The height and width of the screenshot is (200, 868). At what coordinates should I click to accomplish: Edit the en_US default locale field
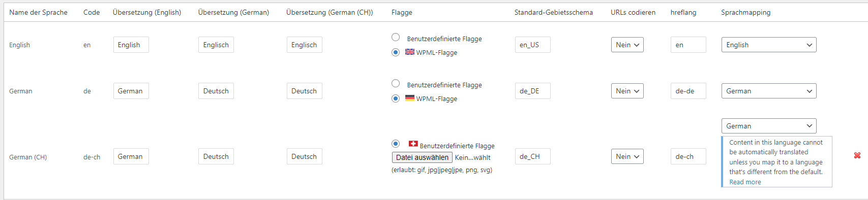tap(533, 45)
